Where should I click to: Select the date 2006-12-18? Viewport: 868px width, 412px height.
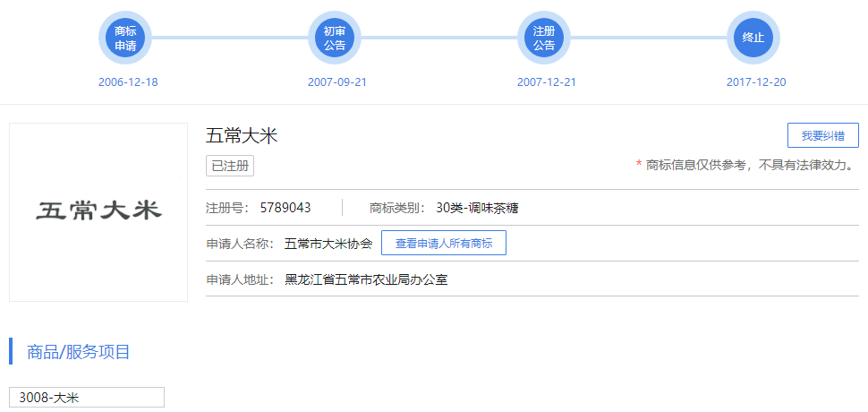[x=128, y=82]
